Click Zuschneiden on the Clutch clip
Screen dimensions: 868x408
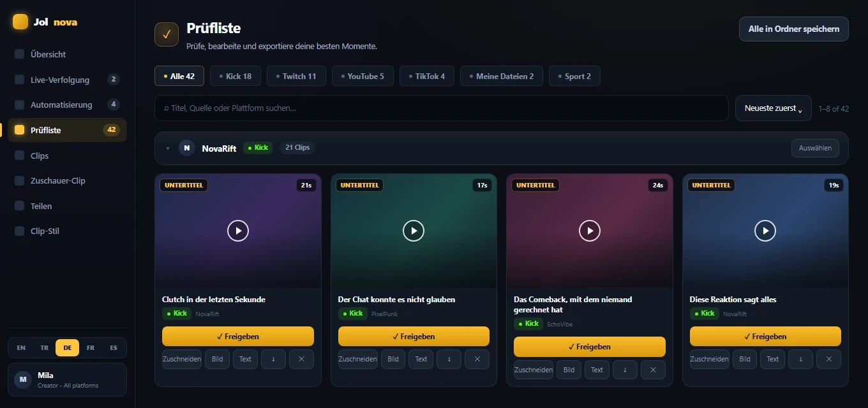click(182, 359)
